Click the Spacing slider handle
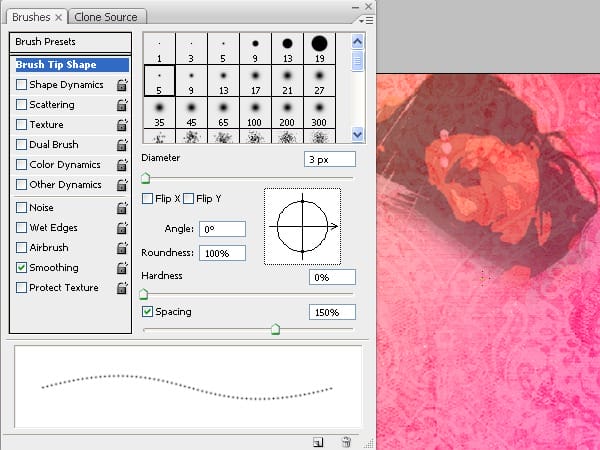600x450 pixels. (x=276, y=329)
